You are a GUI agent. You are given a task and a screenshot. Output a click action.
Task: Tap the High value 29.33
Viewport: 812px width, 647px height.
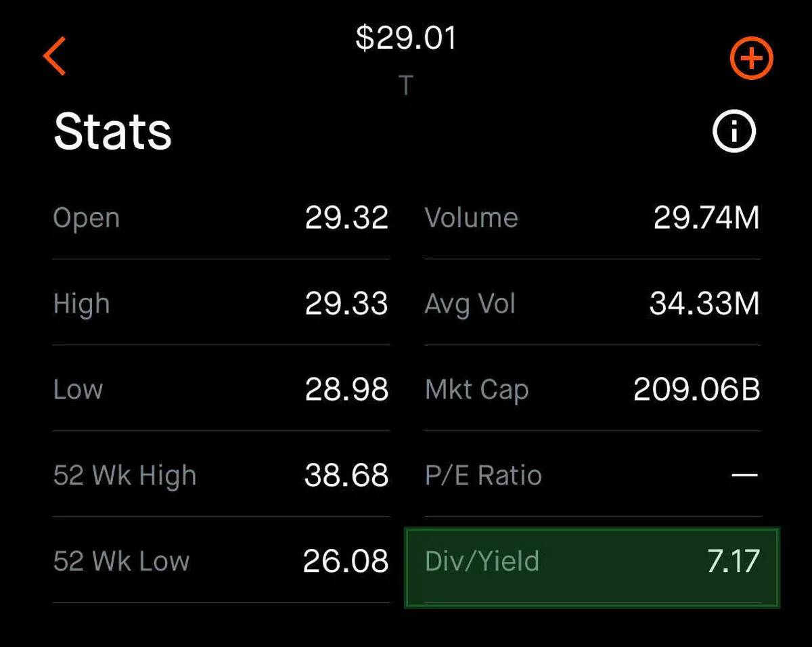[x=346, y=304]
